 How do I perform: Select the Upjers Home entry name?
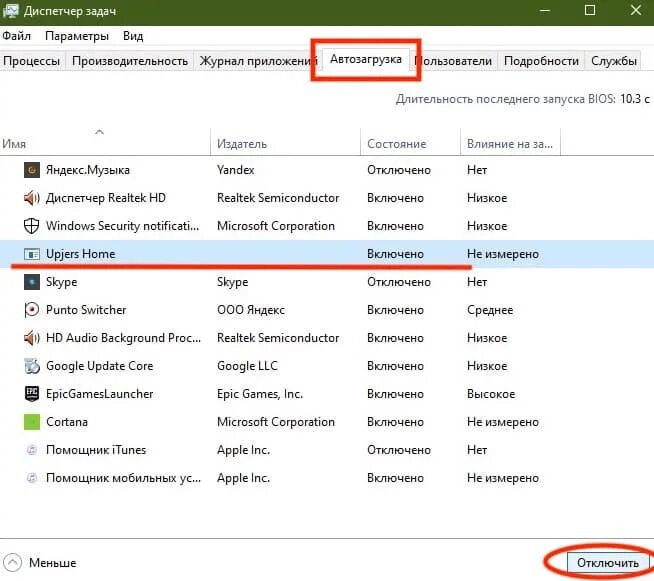coord(80,254)
